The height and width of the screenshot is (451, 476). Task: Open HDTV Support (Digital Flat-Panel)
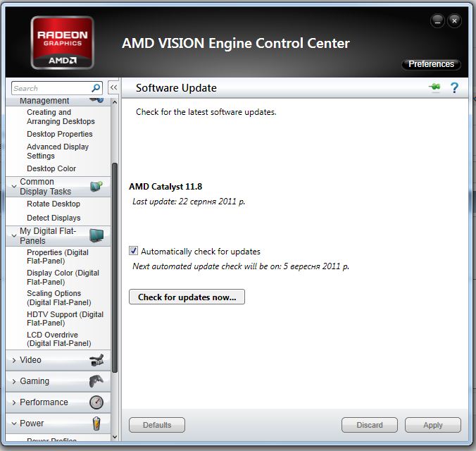pos(65,319)
